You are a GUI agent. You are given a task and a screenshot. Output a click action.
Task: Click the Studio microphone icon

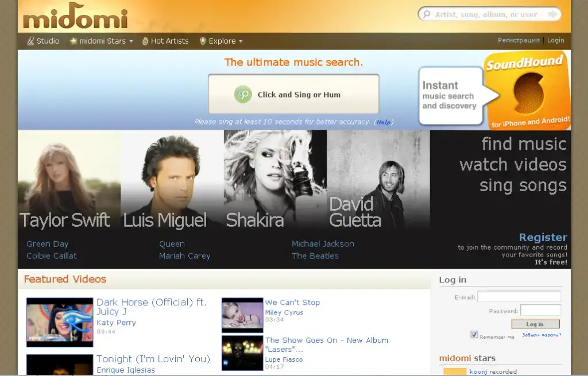click(31, 41)
